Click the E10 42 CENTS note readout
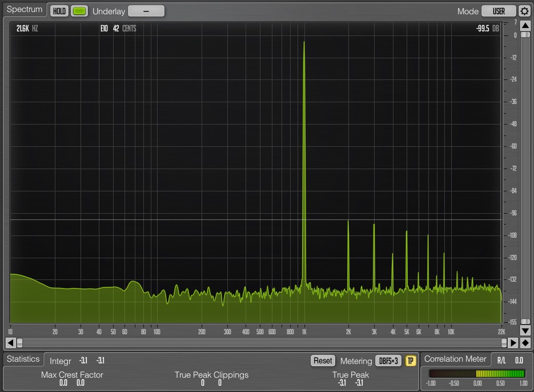The width and height of the screenshot is (534, 392). coord(118,29)
